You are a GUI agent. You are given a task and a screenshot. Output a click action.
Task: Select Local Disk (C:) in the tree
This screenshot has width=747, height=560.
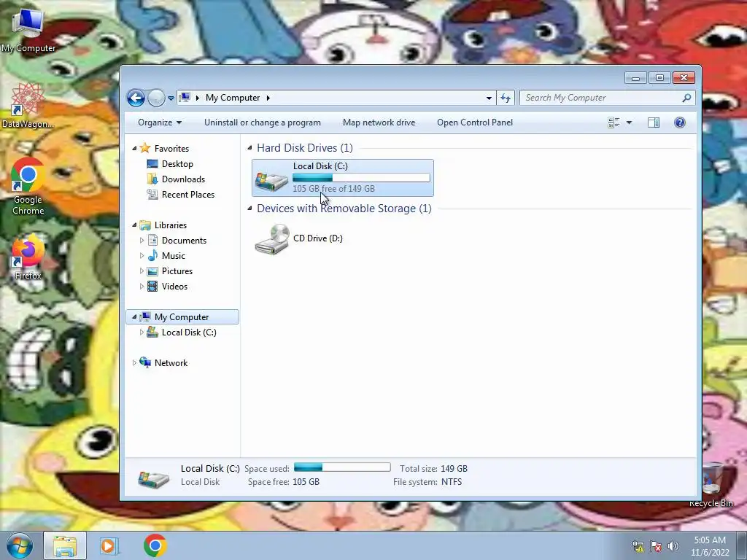[x=189, y=332]
